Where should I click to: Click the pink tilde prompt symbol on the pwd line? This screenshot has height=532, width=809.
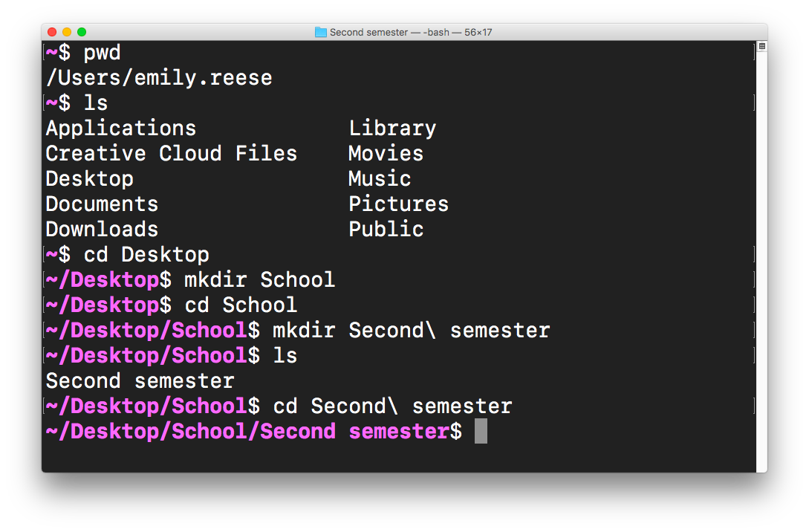(x=51, y=52)
